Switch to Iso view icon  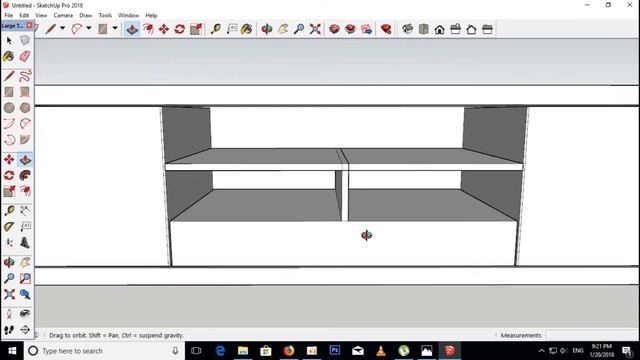[407, 29]
